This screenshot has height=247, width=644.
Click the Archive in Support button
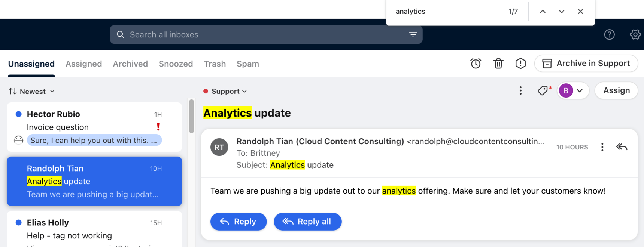tap(586, 64)
